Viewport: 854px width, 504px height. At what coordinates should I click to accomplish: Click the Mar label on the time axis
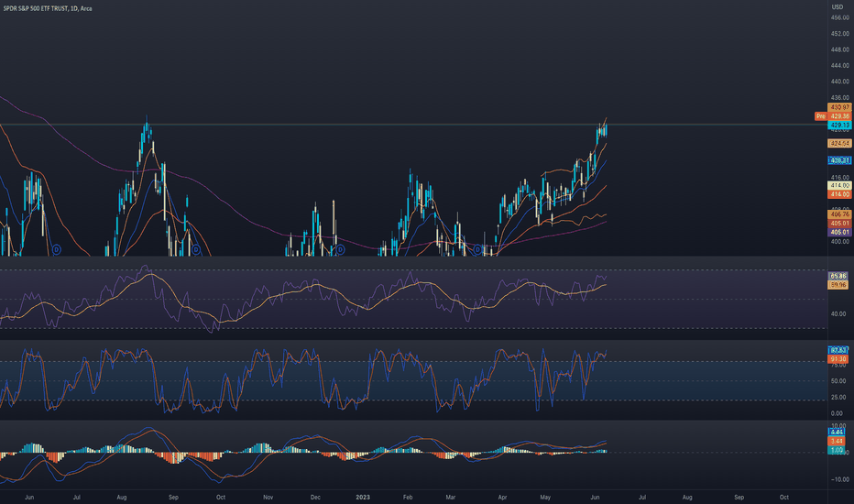[x=451, y=497]
